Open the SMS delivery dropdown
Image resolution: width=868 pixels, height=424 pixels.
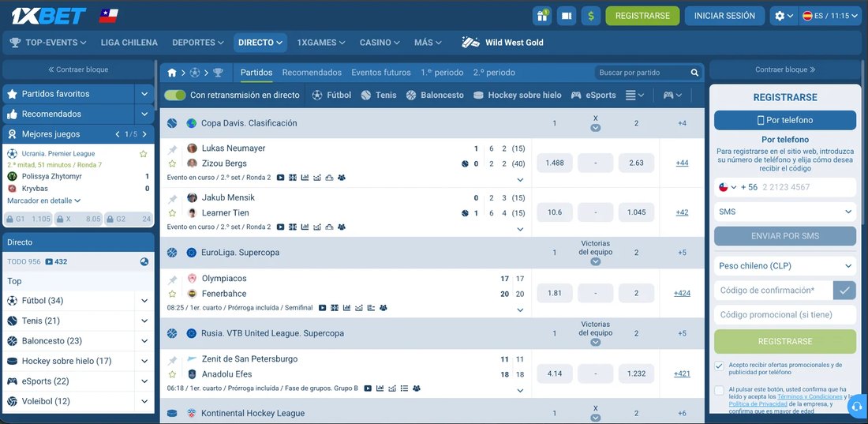click(785, 212)
